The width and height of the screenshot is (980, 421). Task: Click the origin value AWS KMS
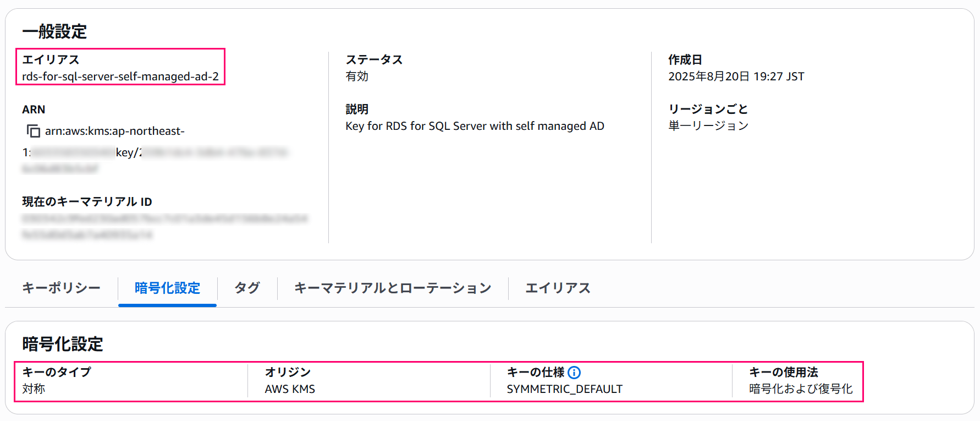point(290,389)
